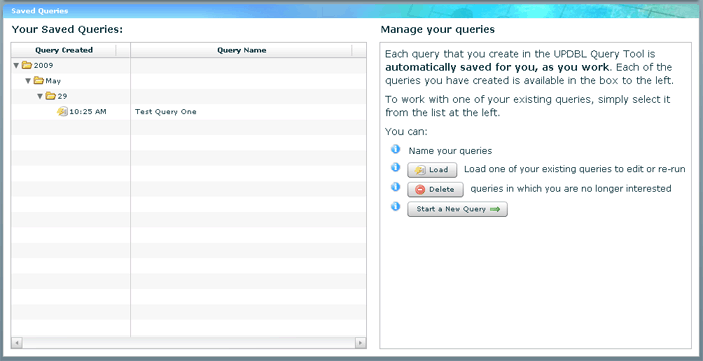This screenshot has width=703, height=361.
Task: Click the 29 tree label
Action: 62,96
